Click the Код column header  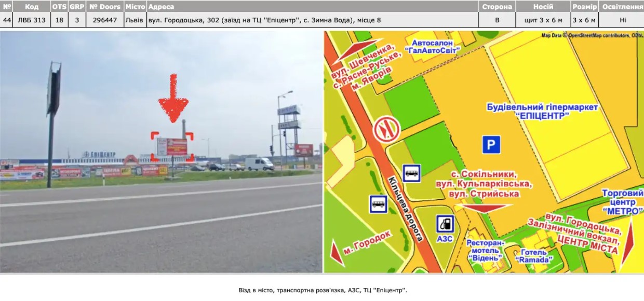click(32, 7)
